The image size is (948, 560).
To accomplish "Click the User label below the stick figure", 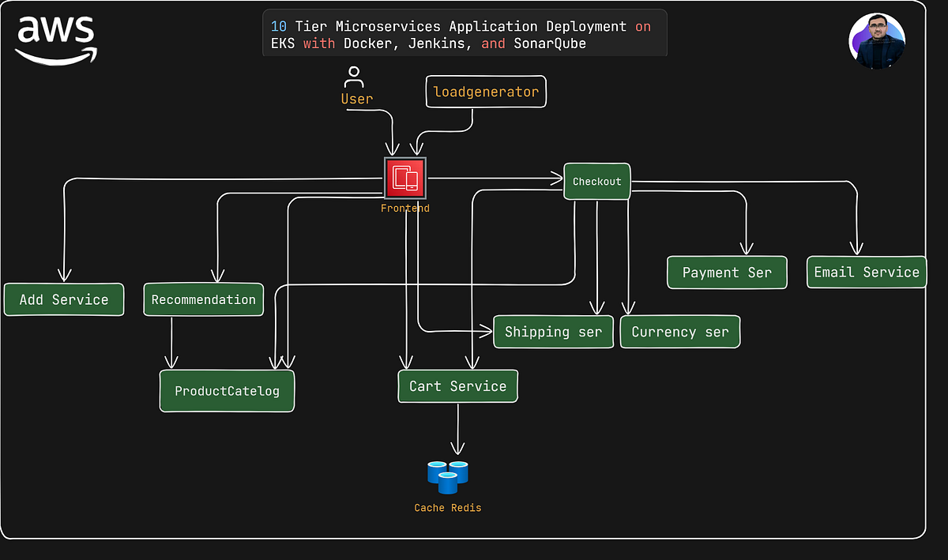I will coord(357,99).
